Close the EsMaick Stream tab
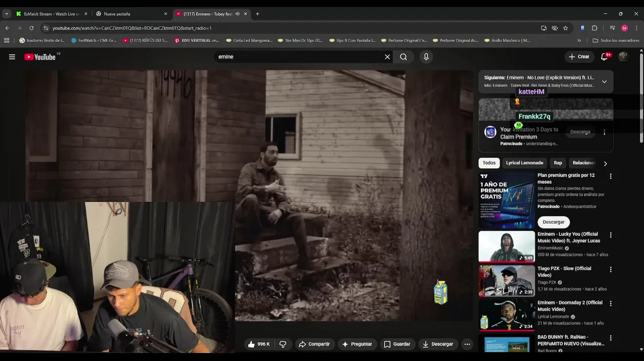 pos(85,14)
